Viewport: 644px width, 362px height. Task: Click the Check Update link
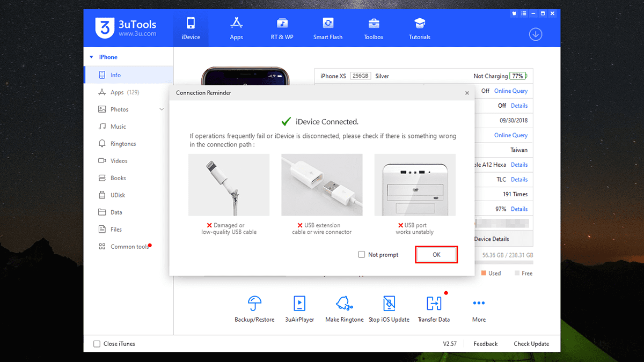(531, 343)
